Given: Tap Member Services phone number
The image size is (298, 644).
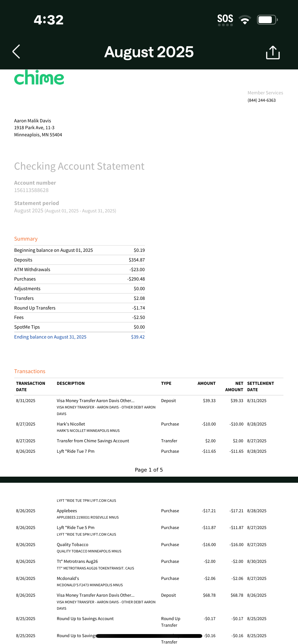Looking at the screenshot, I should [261, 100].
